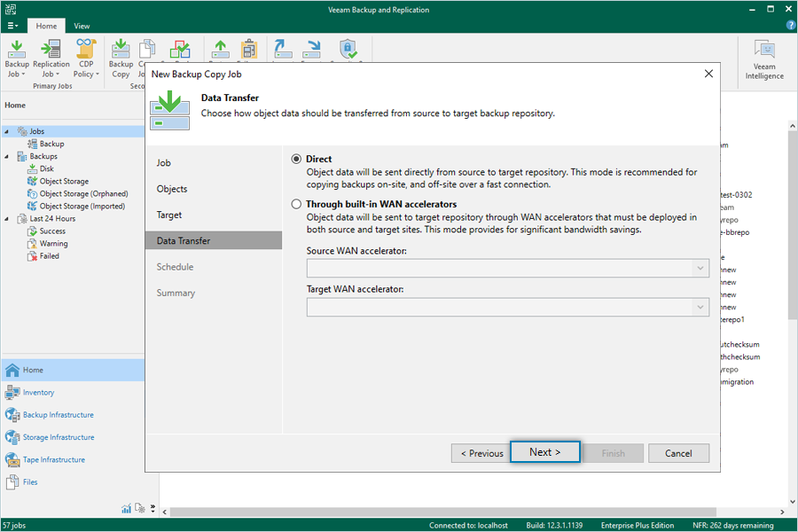The image size is (798, 532).
Task: Click the scroll down arrow of the job list
Action: coord(793,502)
